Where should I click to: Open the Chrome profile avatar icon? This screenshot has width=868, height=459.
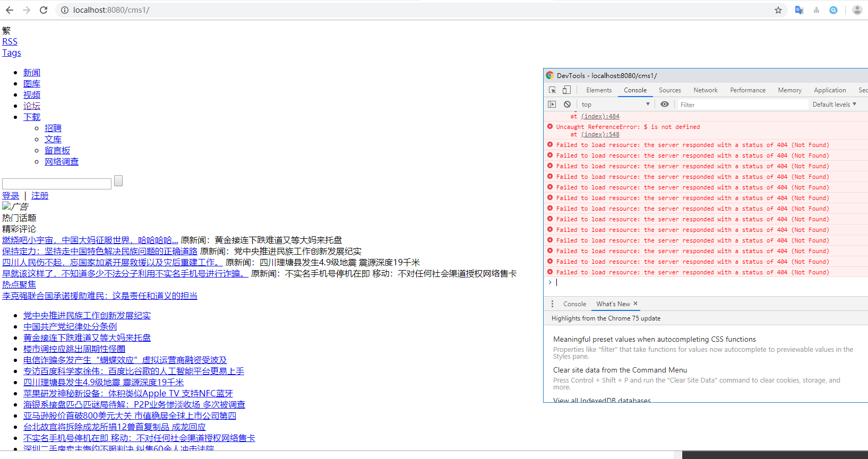coord(857,10)
